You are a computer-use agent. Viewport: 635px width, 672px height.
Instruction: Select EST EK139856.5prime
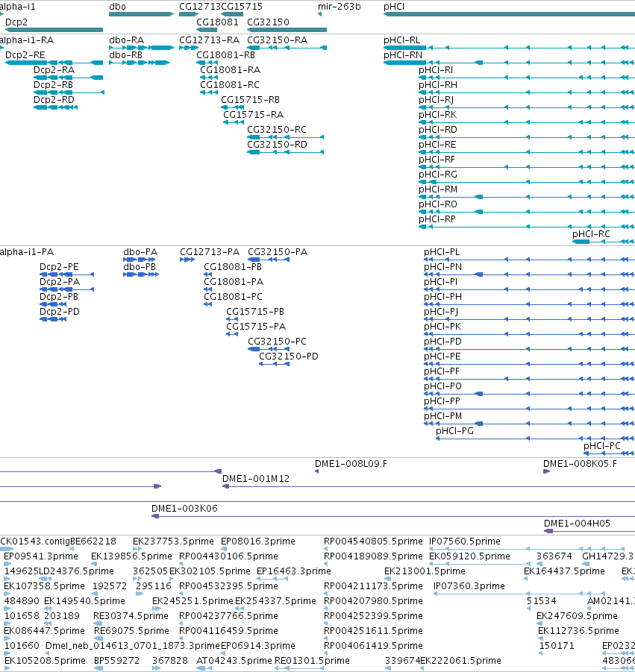click(x=131, y=556)
